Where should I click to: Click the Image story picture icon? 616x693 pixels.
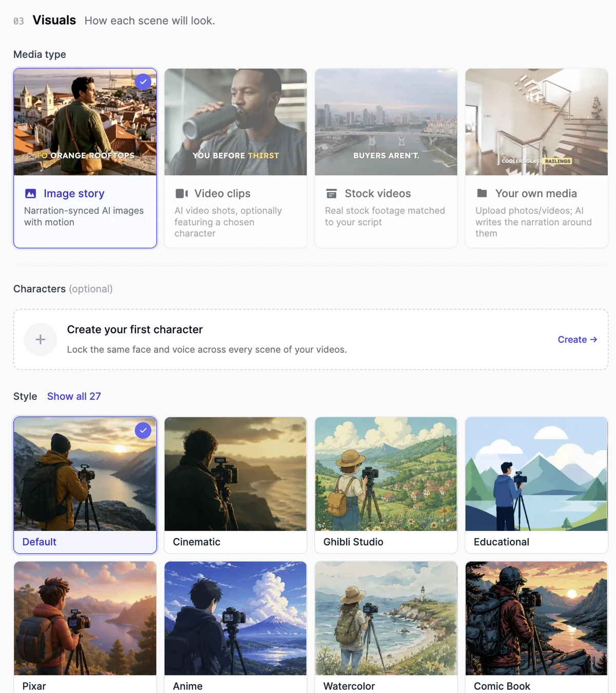click(31, 194)
